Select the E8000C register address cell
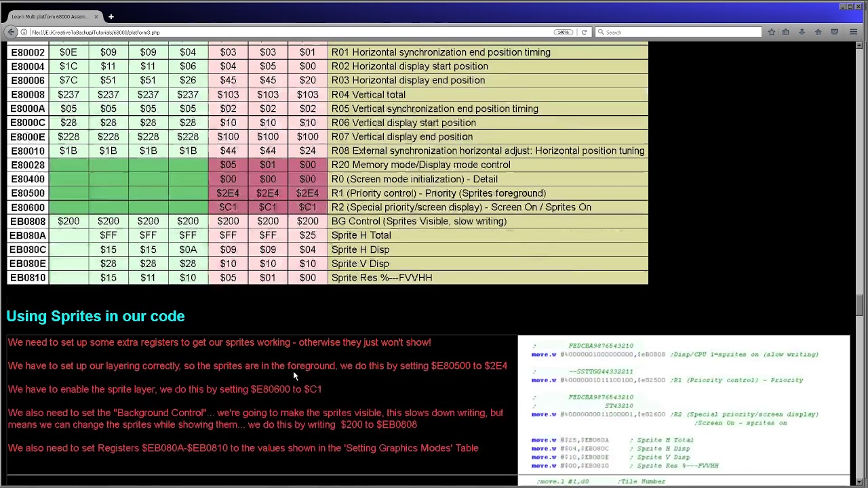868x488 pixels. pos(28,123)
